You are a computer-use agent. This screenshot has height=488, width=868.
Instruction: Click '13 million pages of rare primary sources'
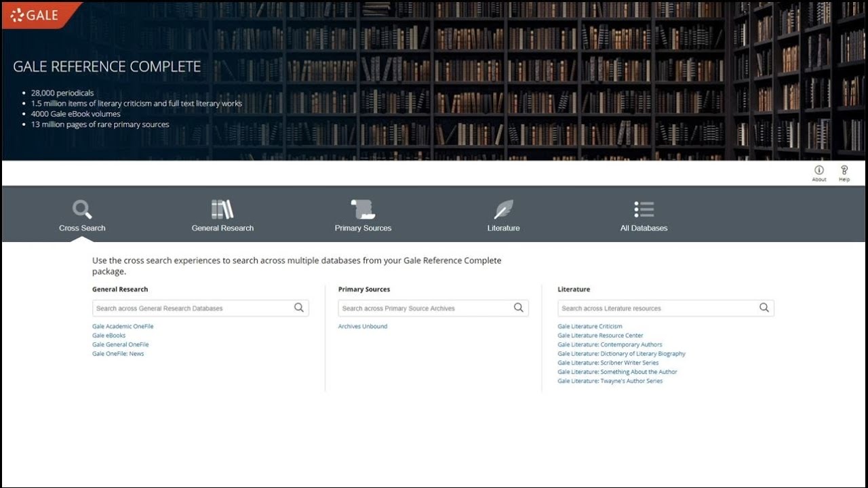coord(100,125)
